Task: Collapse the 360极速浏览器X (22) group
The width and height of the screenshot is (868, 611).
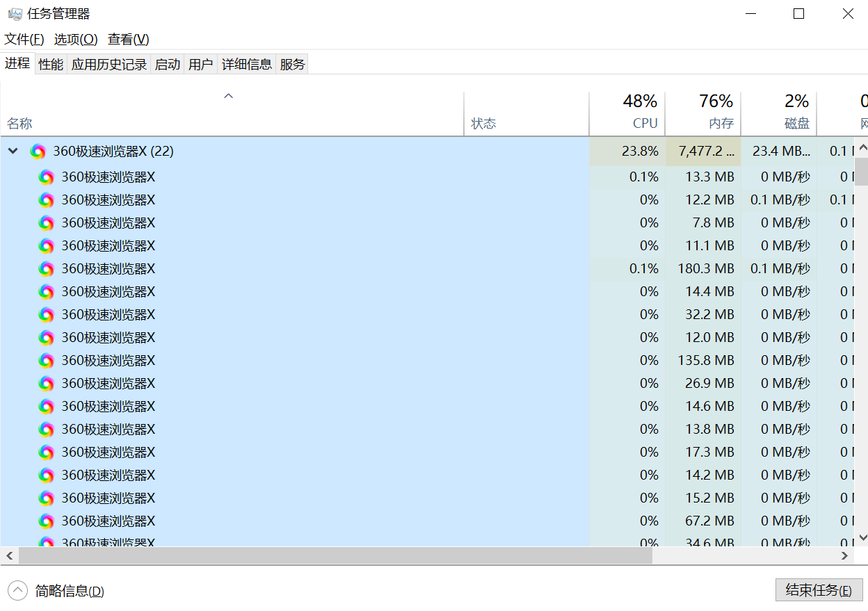Action: (13, 151)
